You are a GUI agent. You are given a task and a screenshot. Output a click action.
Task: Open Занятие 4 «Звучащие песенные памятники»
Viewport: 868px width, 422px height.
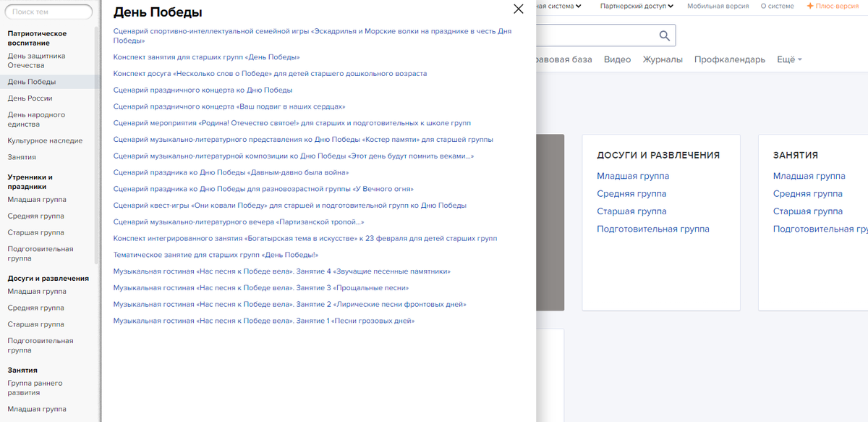click(282, 271)
